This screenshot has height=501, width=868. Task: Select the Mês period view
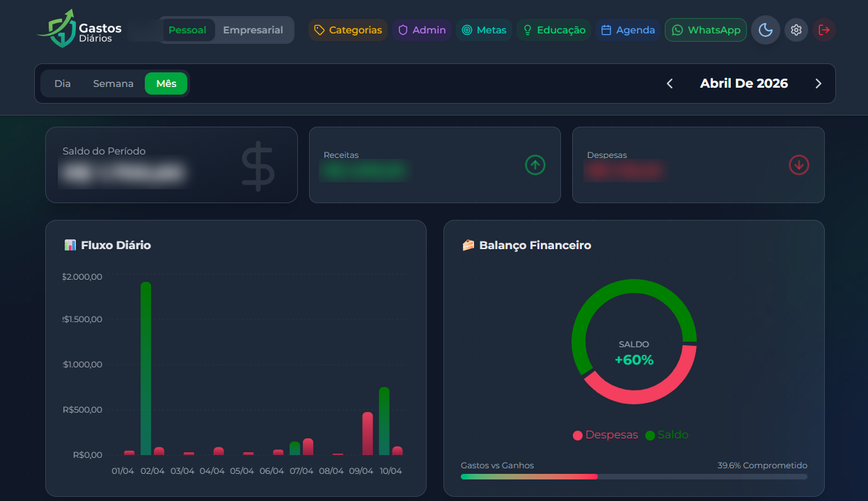[x=166, y=83]
